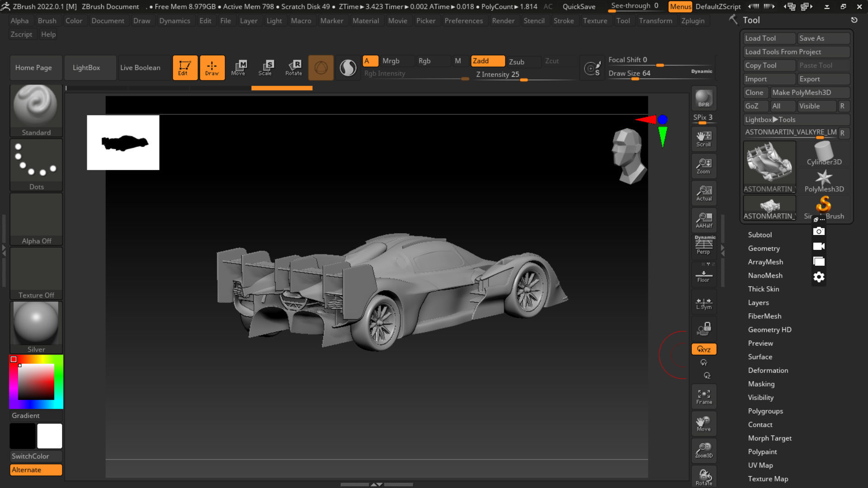Toggle the XYZ rotation mode

704,349
